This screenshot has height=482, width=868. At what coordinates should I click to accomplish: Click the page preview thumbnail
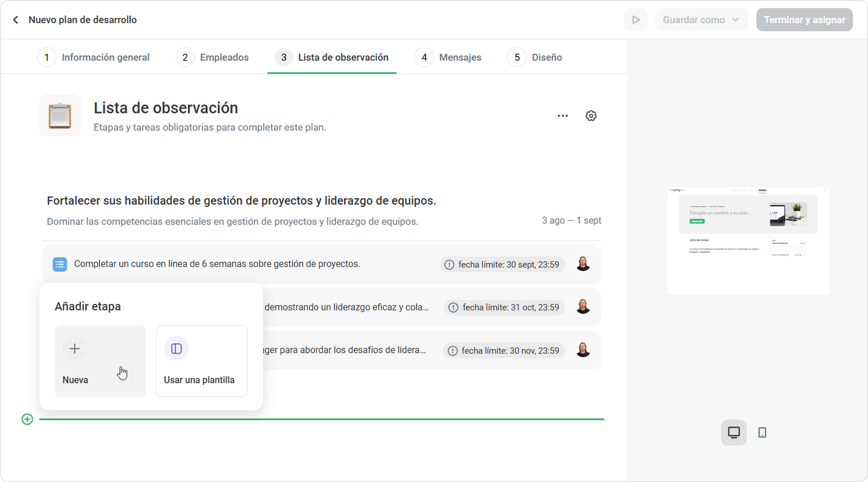[x=748, y=240]
